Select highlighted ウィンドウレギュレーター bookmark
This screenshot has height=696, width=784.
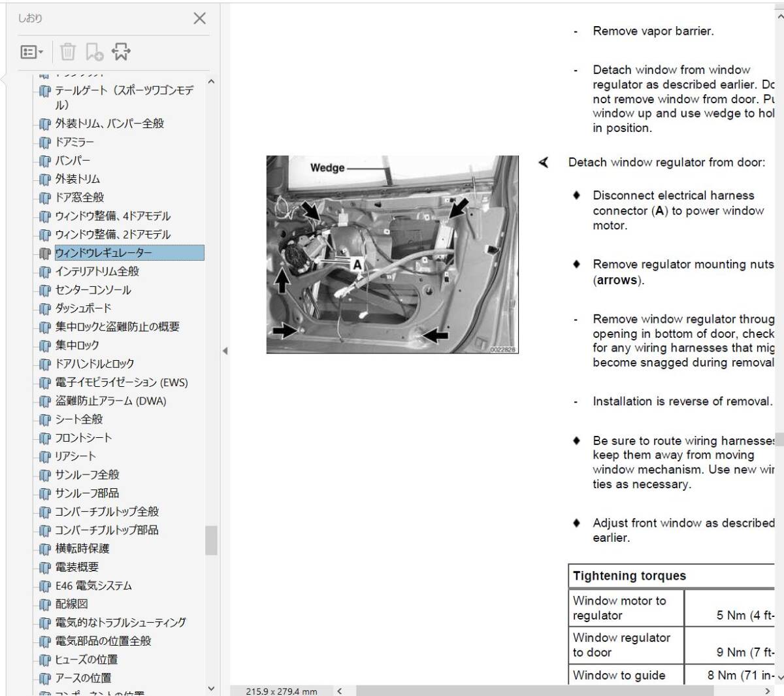point(129,253)
